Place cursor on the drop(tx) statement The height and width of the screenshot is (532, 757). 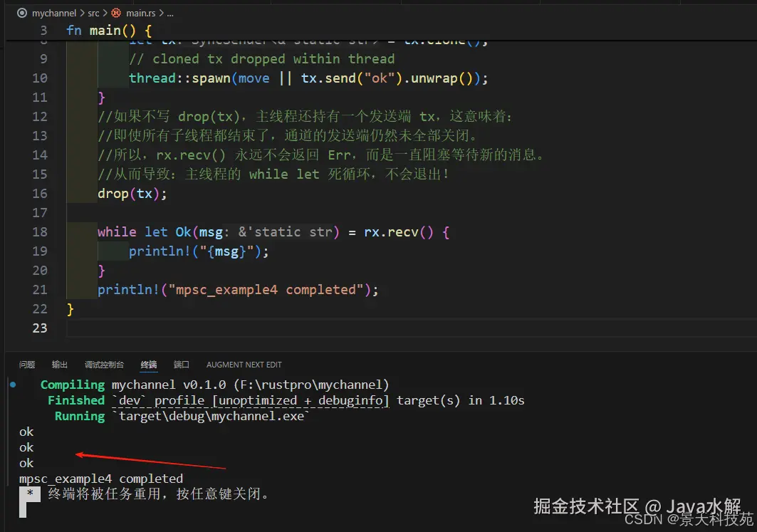click(x=132, y=193)
